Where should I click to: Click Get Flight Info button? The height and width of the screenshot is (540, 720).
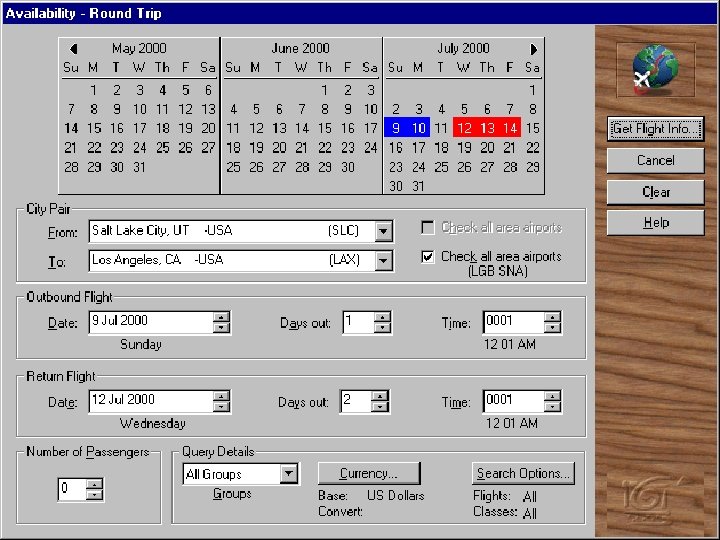tap(655, 129)
